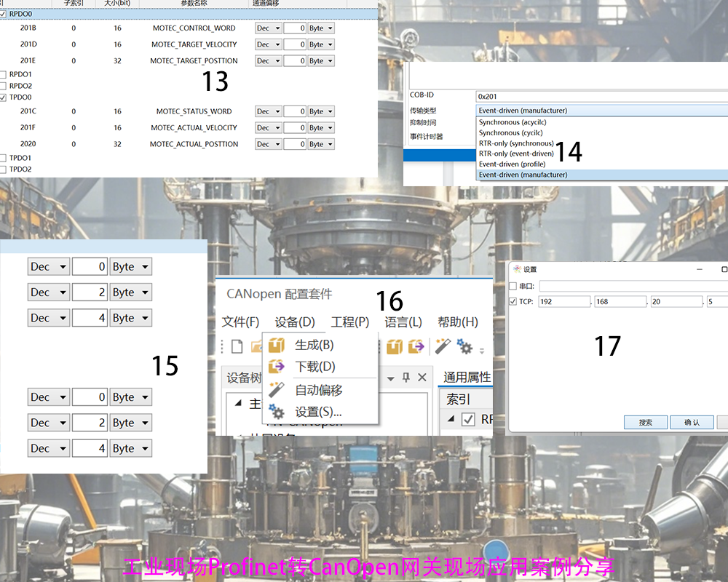Screen dimensions: 728x582
Task: Click the 确认 confirm button
Action: click(x=692, y=423)
